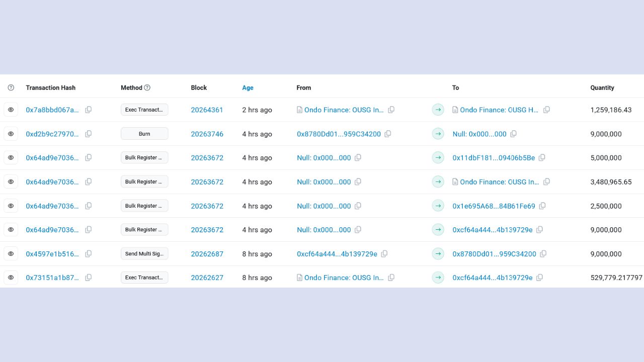Open transaction 0xd2b9c27970... link
Image resolution: width=644 pixels, height=362 pixels.
[x=52, y=134]
